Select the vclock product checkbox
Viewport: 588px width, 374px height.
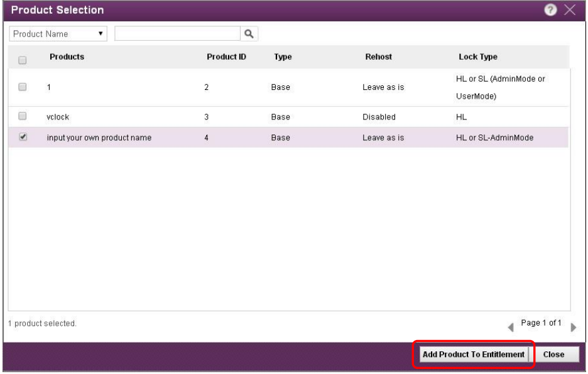click(x=23, y=116)
